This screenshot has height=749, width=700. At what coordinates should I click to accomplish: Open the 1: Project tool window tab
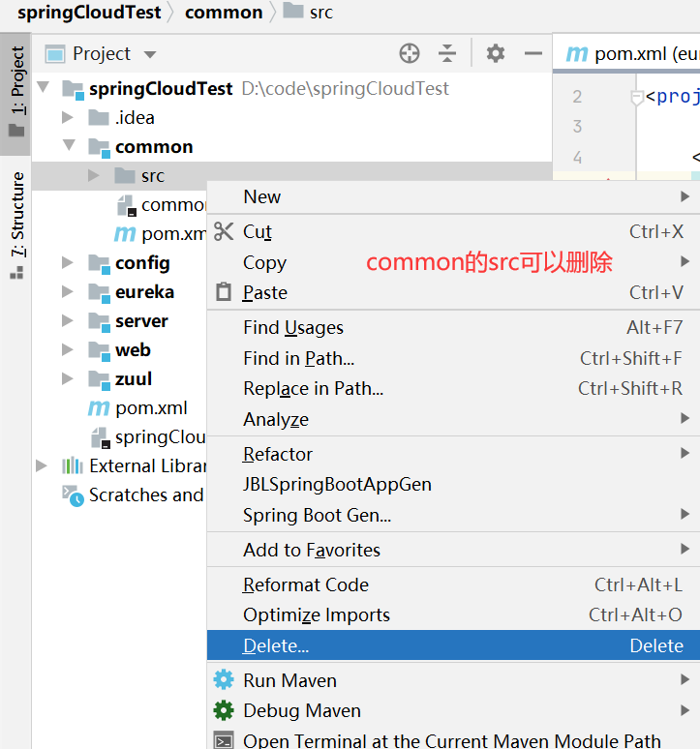click(x=15, y=94)
